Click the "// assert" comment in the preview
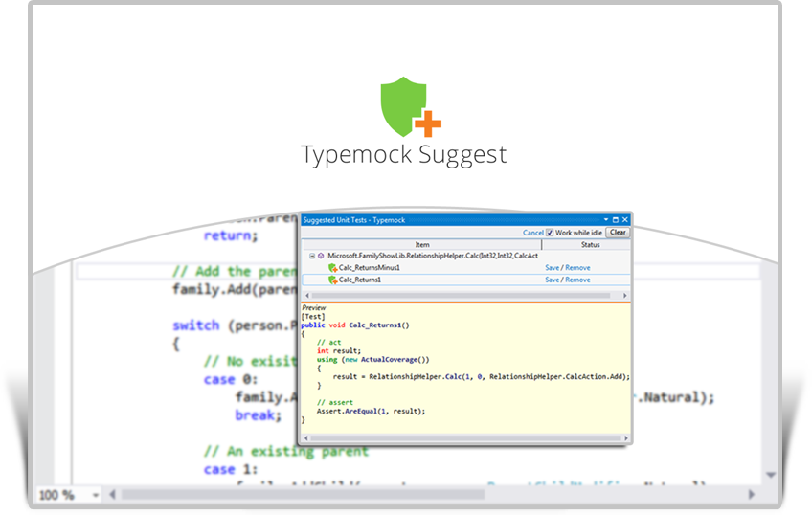 point(334,402)
